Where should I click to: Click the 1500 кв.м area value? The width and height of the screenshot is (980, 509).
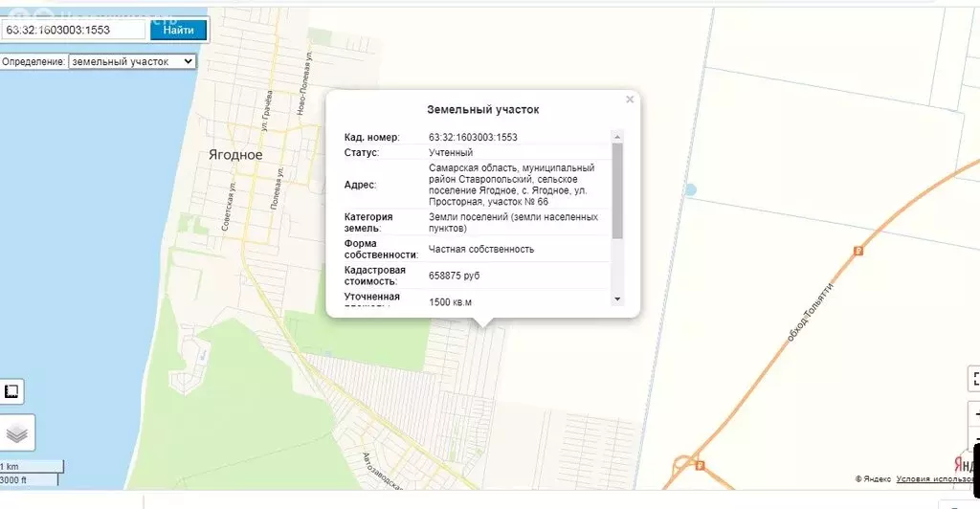[x=450, y=302]
